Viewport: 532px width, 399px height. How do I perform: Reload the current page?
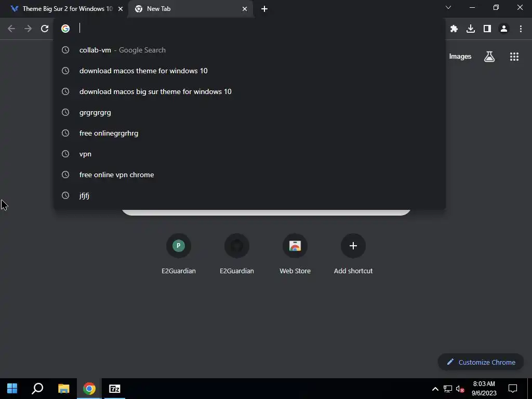tap(45, 29)
